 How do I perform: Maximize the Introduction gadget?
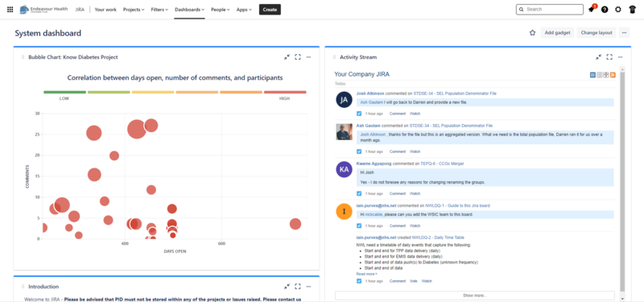coord(298,287)
